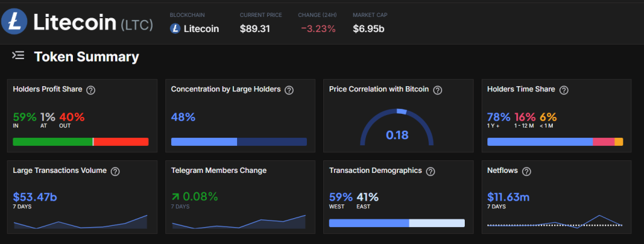
Task: Open help for Large Transactions Volume
Action: click(116, 171)
